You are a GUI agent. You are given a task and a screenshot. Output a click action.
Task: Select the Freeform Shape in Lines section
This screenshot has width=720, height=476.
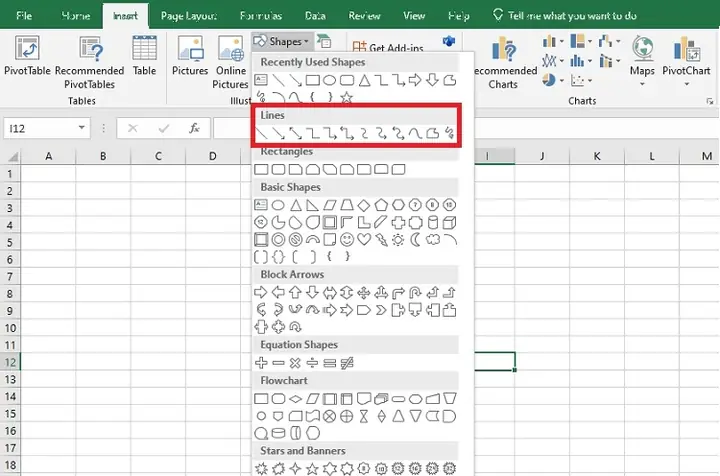point(433,134)
